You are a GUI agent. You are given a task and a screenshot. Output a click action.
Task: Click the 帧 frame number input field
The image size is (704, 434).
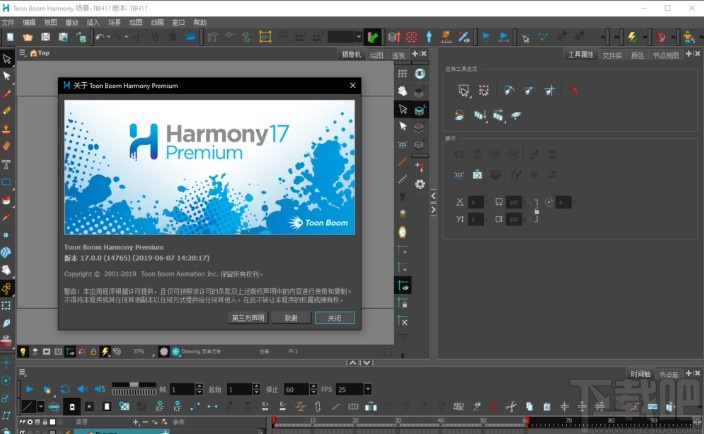(183, 390)
